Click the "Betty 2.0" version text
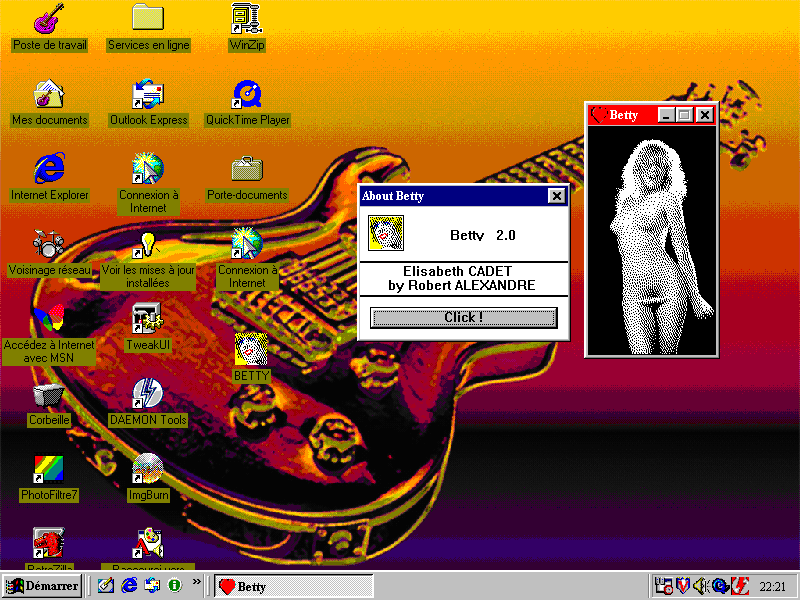Screen dimensions: 800x600 483,235
